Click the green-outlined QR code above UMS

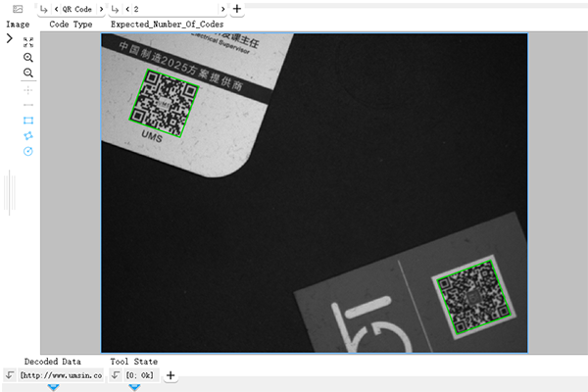click(x=164, y=103)
